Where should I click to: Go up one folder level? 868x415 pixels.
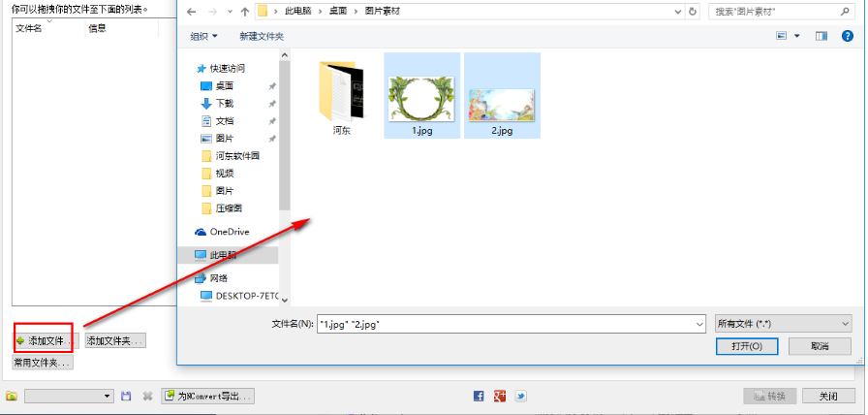tap(245, 11)
